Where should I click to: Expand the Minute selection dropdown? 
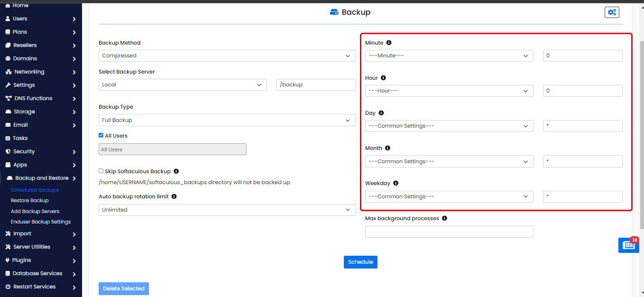tap(449, 56)
